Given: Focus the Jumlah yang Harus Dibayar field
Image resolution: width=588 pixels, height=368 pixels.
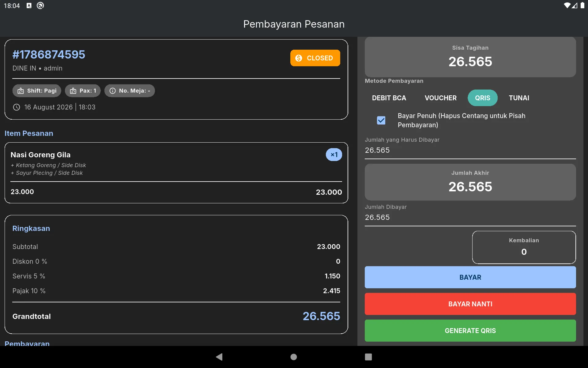Looking at the screenshot, I should (470, 148).
